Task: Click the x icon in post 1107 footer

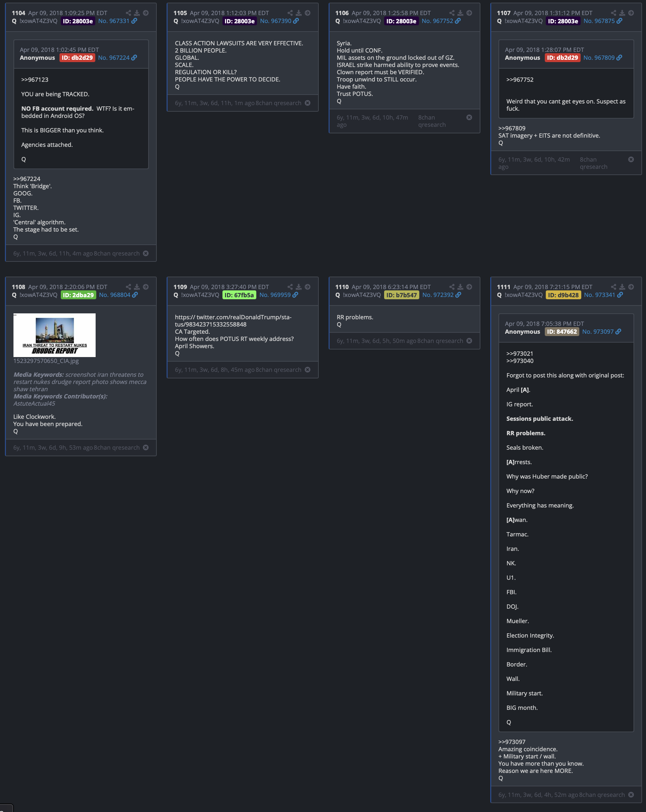Action: pyautogui.click(x=631, y=159)
